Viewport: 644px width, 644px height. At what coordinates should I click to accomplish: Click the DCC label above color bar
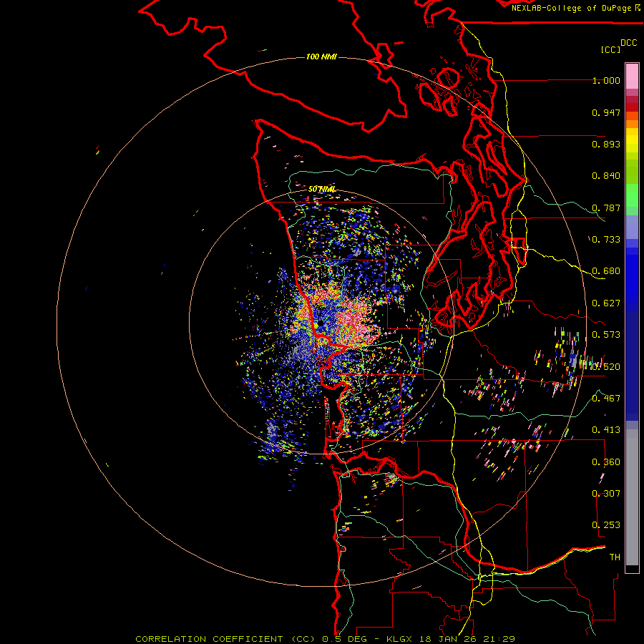628,43
